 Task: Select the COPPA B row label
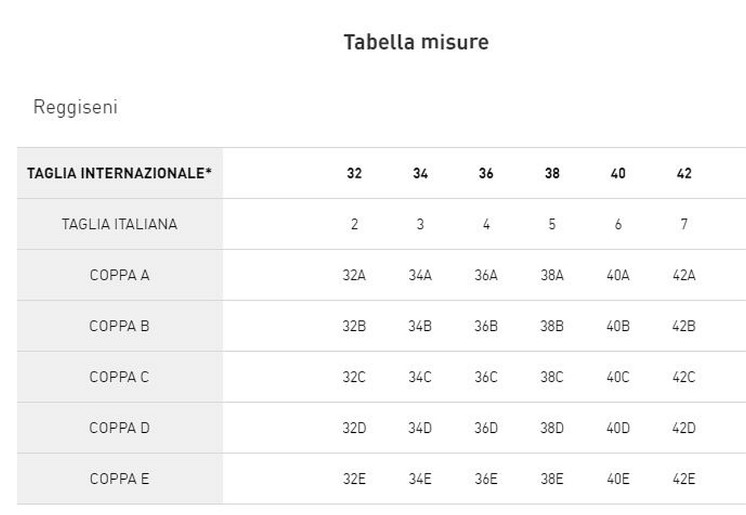119,326
